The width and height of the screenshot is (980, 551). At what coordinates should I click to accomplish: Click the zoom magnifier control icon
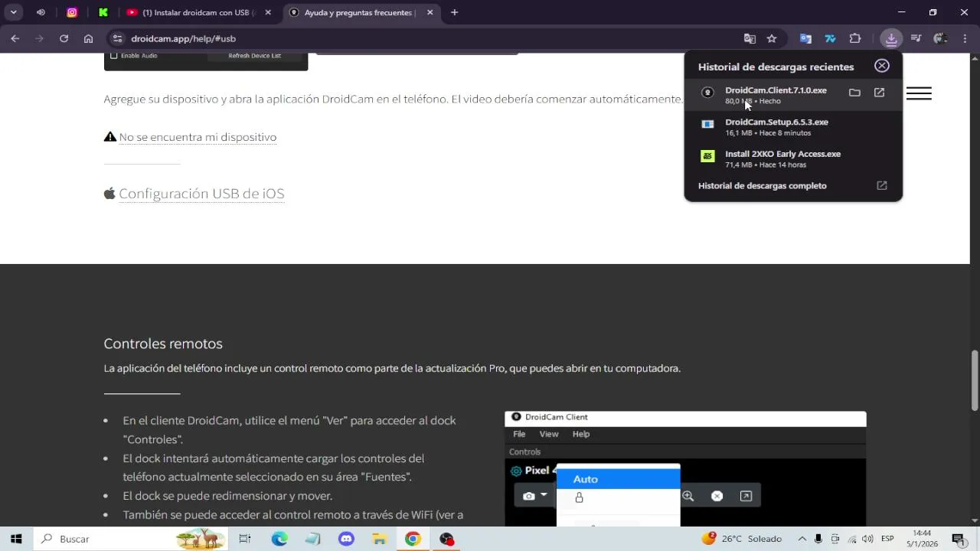(688, 496)
